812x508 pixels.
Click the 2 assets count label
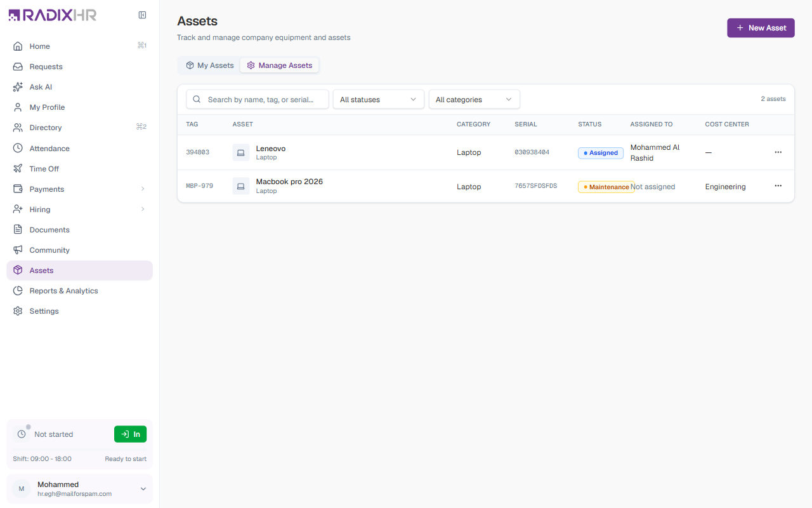tap(773, 99)
